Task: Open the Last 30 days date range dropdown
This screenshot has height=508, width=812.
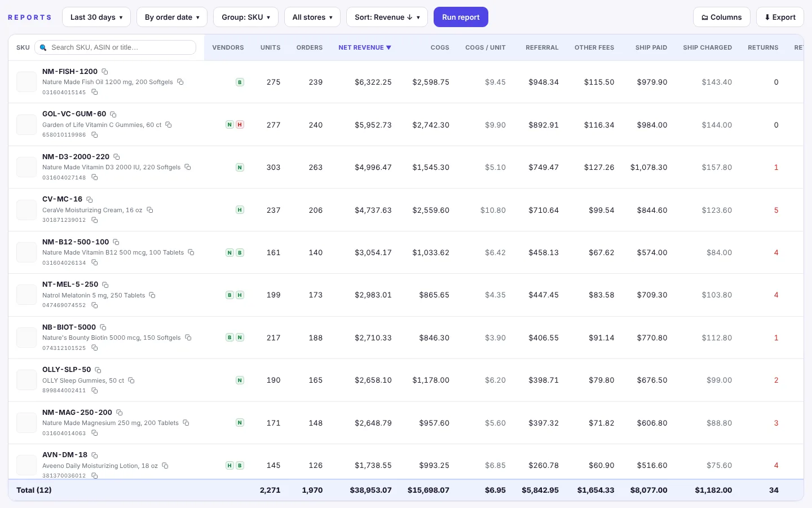Action: pos(96,17)
